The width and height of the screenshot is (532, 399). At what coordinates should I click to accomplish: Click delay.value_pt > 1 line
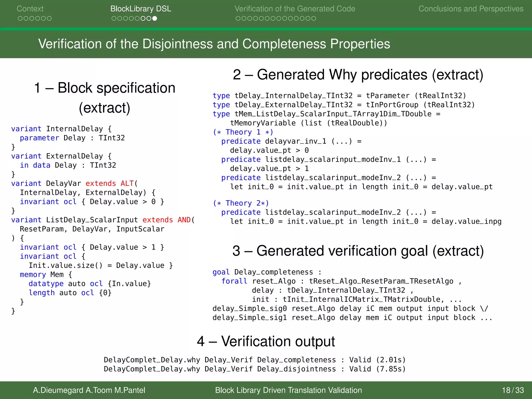[269, 168]
